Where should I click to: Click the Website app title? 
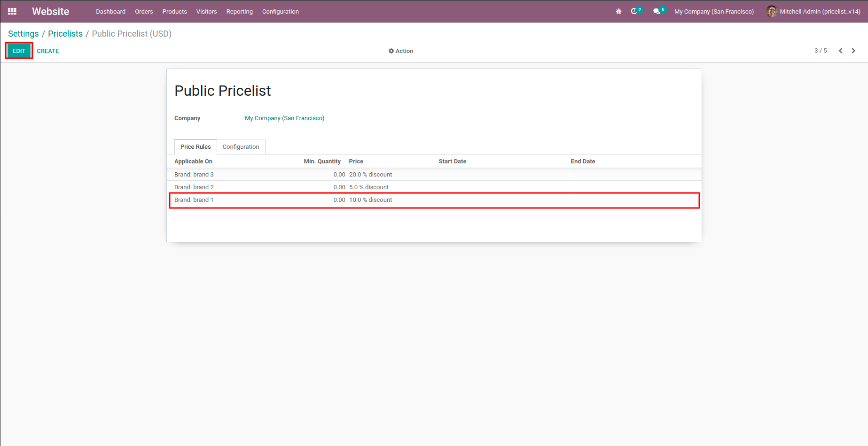point(50,11)
